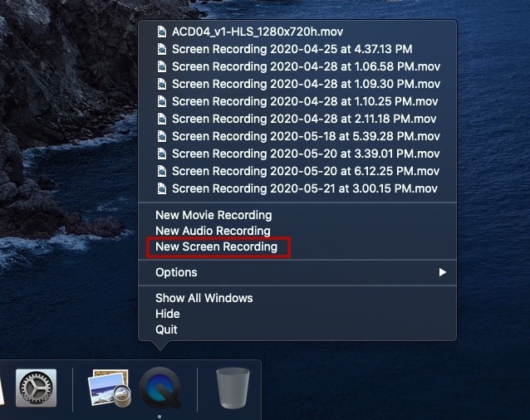This screenshot has height=420, width=530.
Task: Open Screen Recording 2020-04-25 at 4.37.13 PM
Action: 292,49
